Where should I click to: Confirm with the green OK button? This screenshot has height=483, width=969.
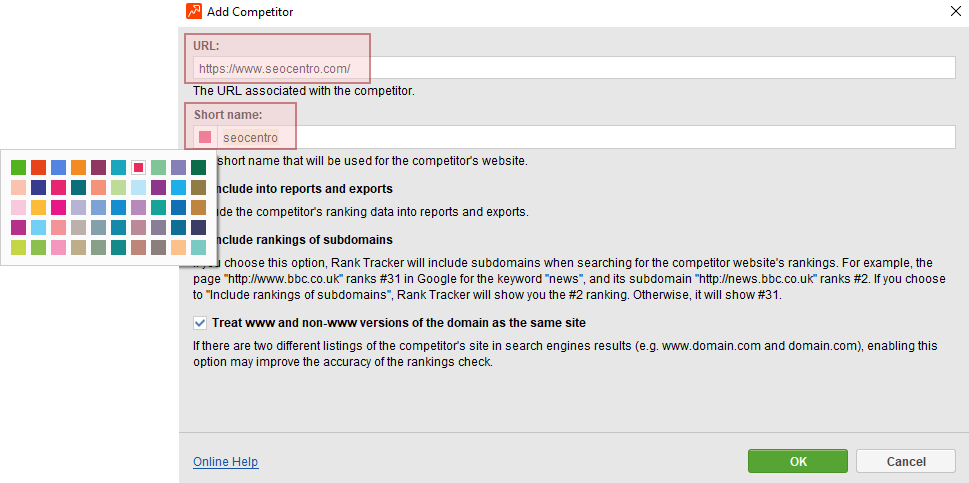798,461
